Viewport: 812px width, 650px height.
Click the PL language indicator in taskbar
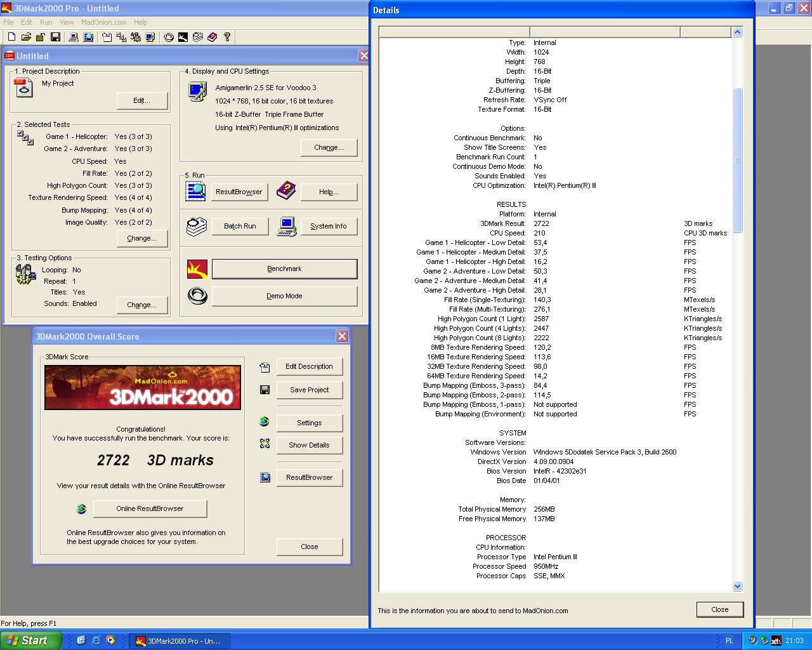pos(729,641)
